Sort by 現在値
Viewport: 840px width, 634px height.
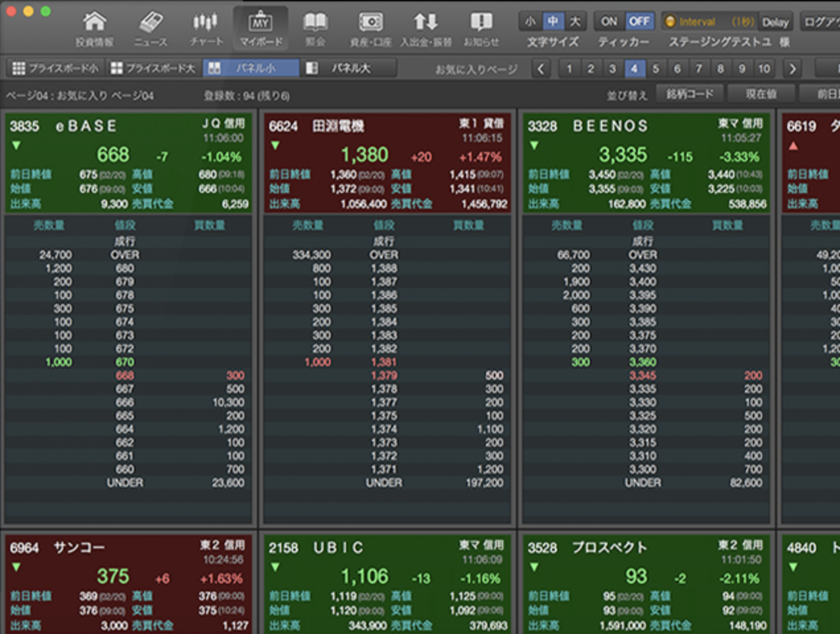pyautogui.click(x=761, y=94)
